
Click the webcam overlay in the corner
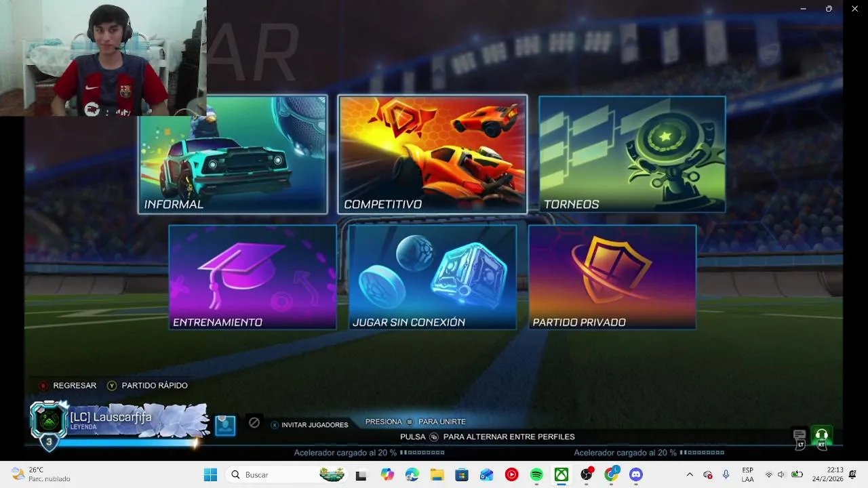click(103, 58)
